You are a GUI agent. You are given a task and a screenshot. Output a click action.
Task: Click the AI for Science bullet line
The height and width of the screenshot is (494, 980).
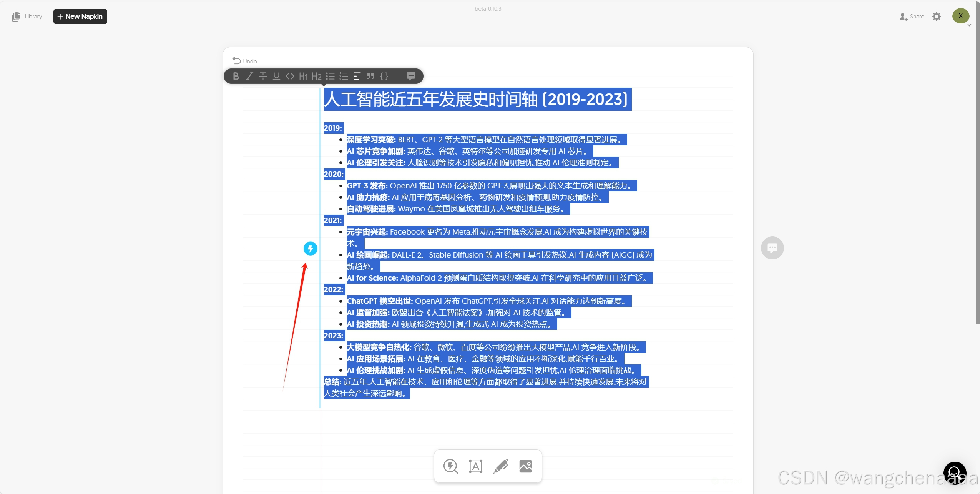pos(500,278)
